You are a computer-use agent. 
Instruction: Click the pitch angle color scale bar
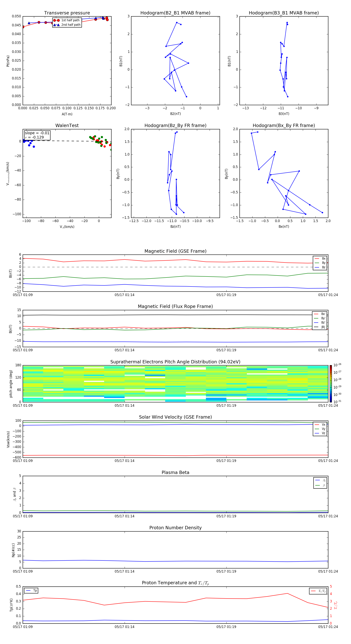[x=331, y=384]
